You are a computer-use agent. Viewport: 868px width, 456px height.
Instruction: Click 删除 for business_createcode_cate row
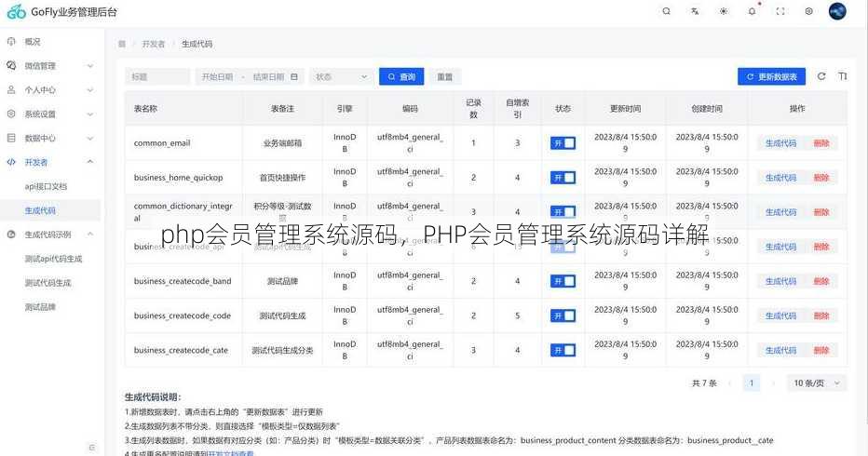click(821, 350)
